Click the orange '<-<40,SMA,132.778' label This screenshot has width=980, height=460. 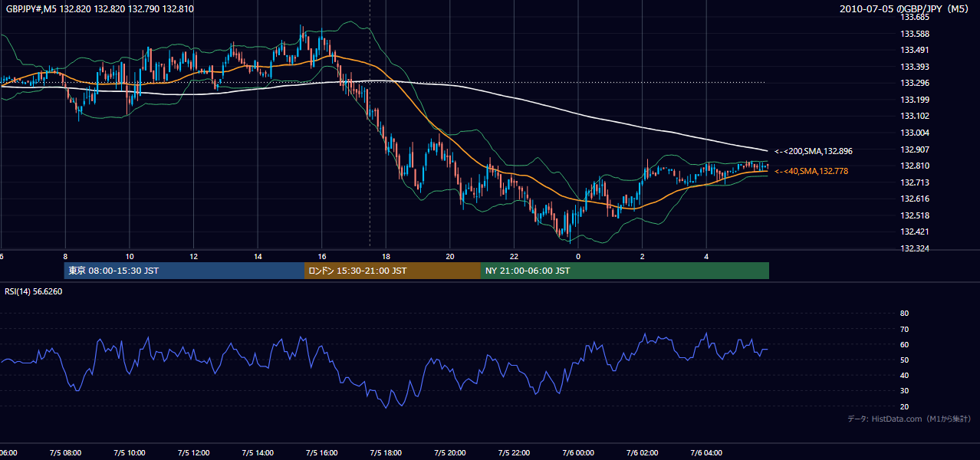click(x=811, y=171)
